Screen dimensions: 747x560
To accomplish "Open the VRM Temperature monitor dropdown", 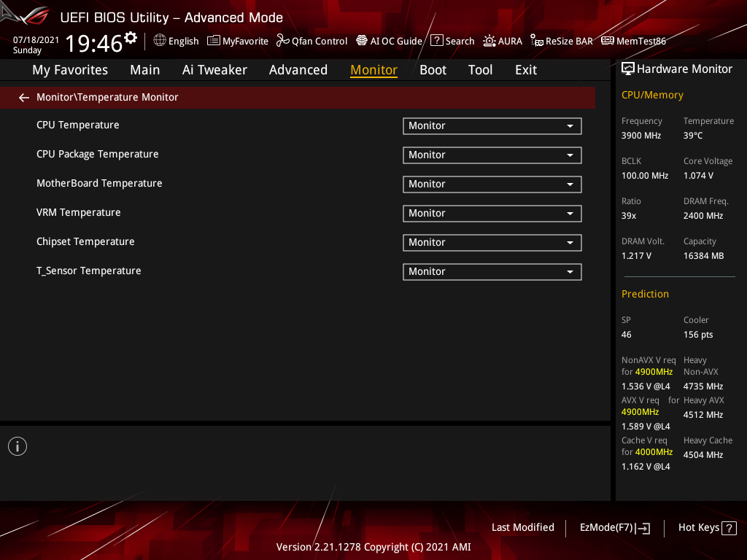I will [492, 213].
